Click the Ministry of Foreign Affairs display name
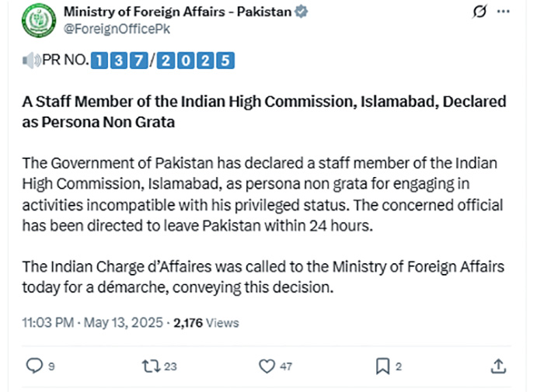Image resolution: width=544 pixels, height=392 pixels. 177,12
